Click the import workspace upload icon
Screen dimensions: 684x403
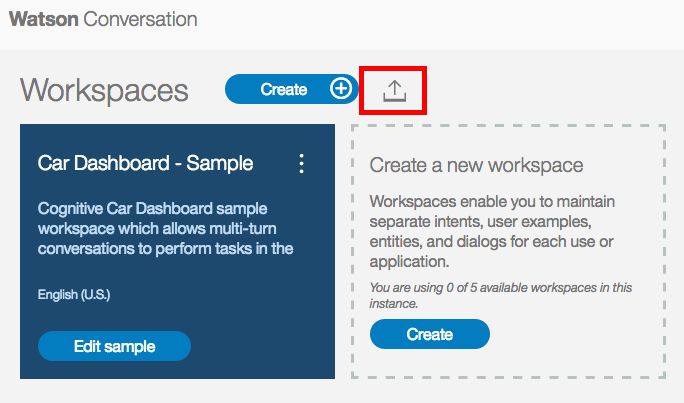[x=394, y=91]
